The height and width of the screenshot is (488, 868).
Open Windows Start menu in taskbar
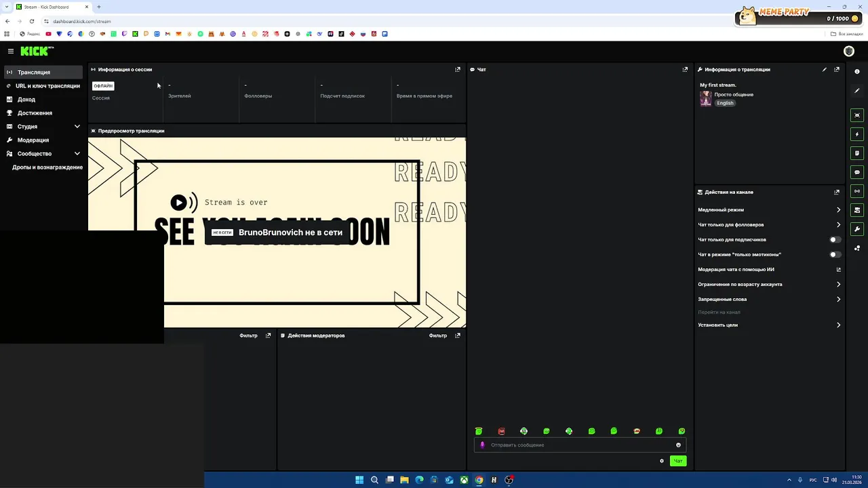pos(359,480)
